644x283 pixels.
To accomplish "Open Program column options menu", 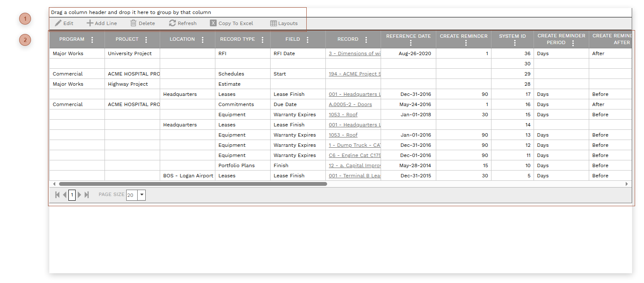I will pos(92,39).
